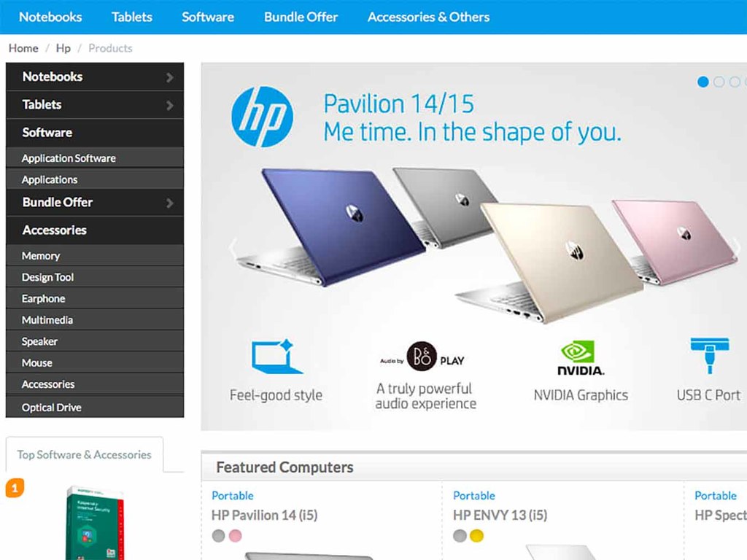
Task: Follow the Home breadcrumb link
Action: pyautogui.click(x=23, y=48)
